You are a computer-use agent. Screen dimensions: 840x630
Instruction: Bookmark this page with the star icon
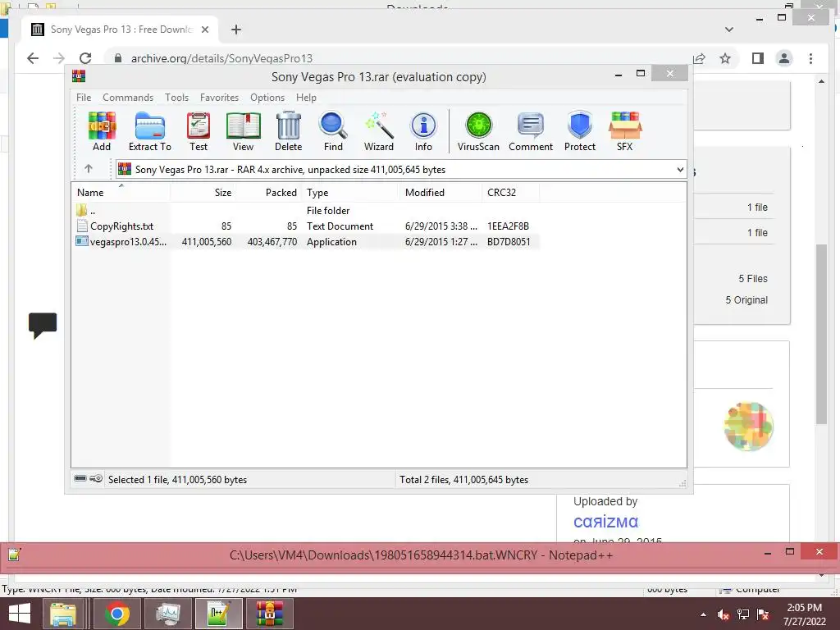pos(725,58)
